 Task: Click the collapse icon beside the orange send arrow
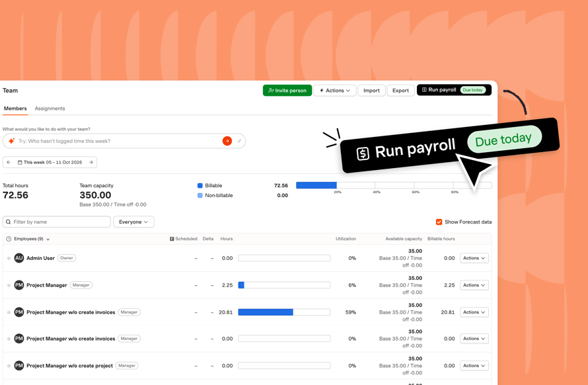tap(239, 141)
